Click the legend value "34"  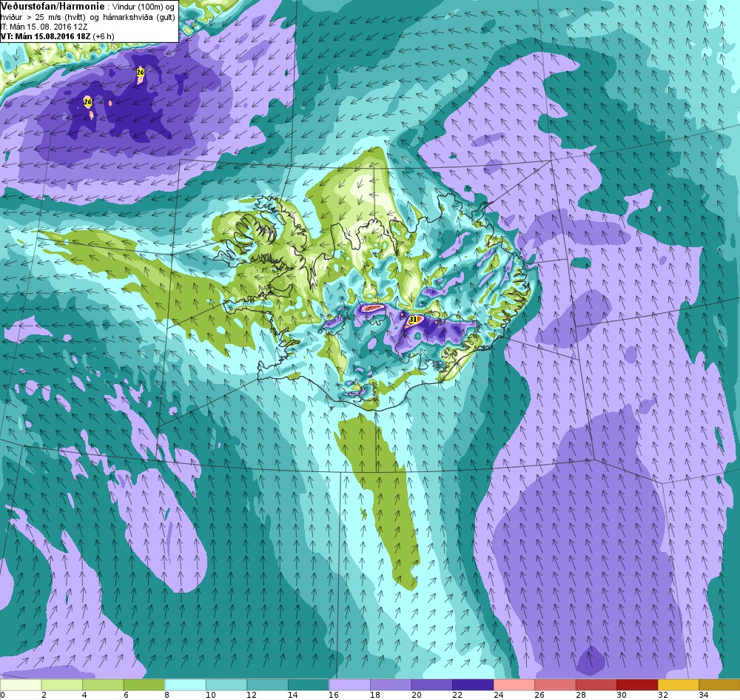click(704, 695)
